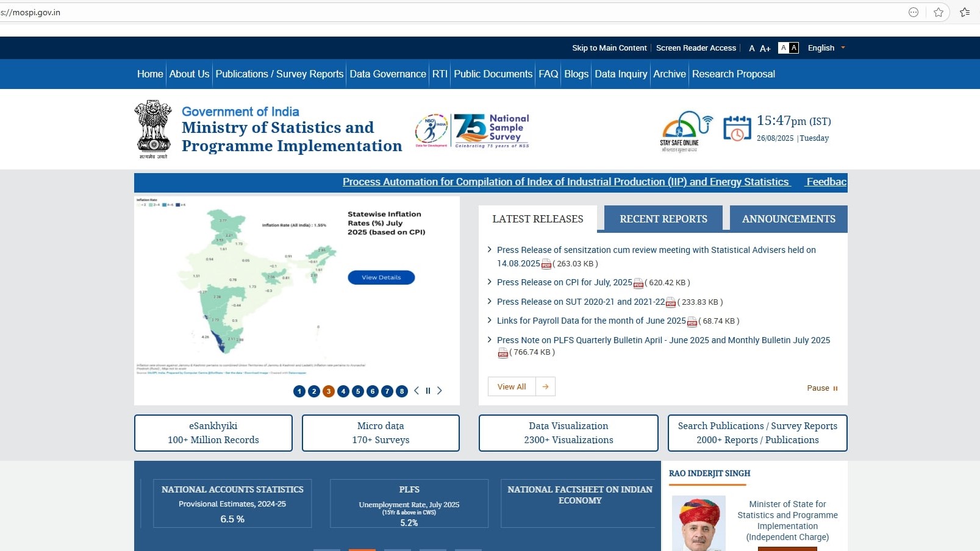Pause the latest releases ticker
Screen dimensions: 980x551
[822, 388]
